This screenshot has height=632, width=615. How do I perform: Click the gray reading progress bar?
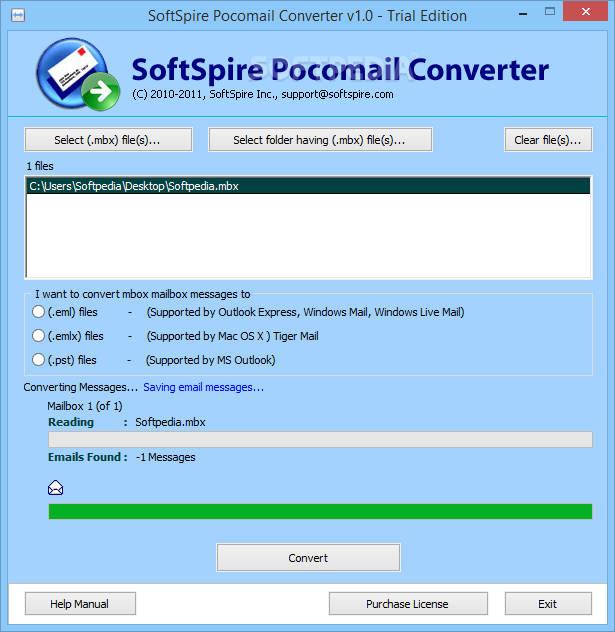[x=320, y=439]
